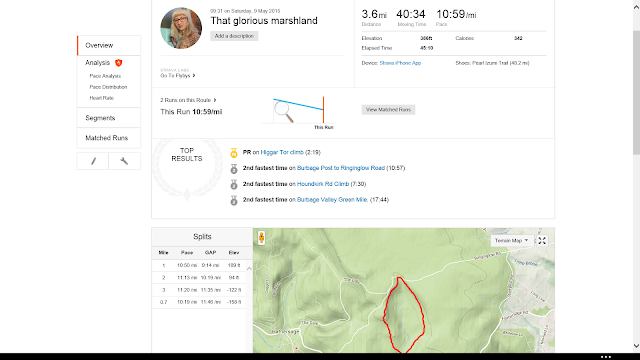Screen dimensions: 640x360
Task: Open Matched Runs in the sidebar
Action: tap(109, 138)
